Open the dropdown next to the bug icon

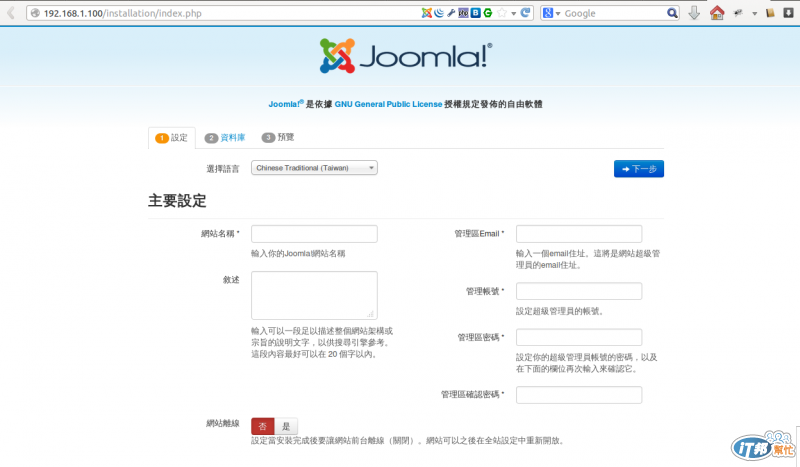755,14
